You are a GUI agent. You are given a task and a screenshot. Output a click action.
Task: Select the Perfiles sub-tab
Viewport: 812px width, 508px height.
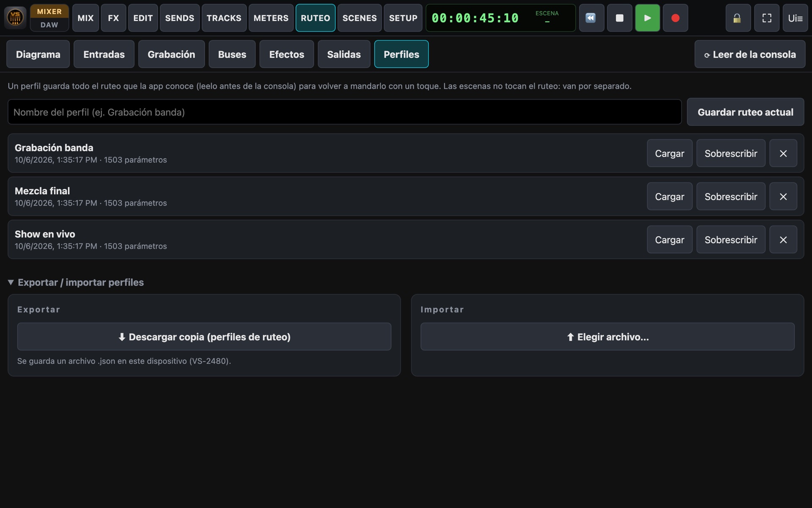pos(401,54)
